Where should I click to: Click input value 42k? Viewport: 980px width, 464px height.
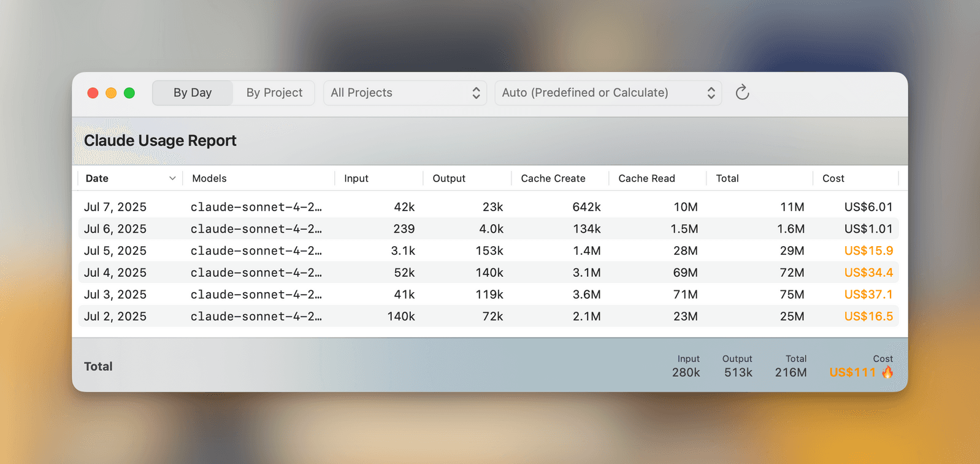tap(404, 207)
